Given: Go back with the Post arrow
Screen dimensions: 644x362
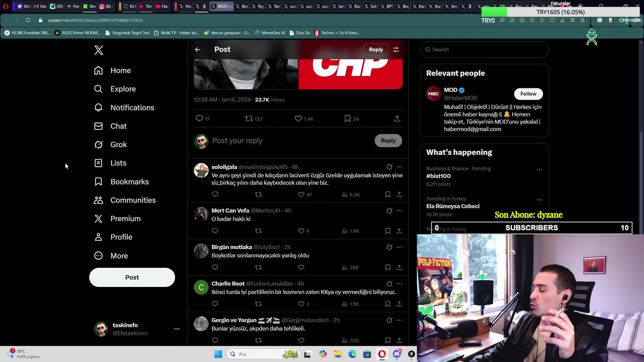Looking at the screenshot, I should [198, 49].
